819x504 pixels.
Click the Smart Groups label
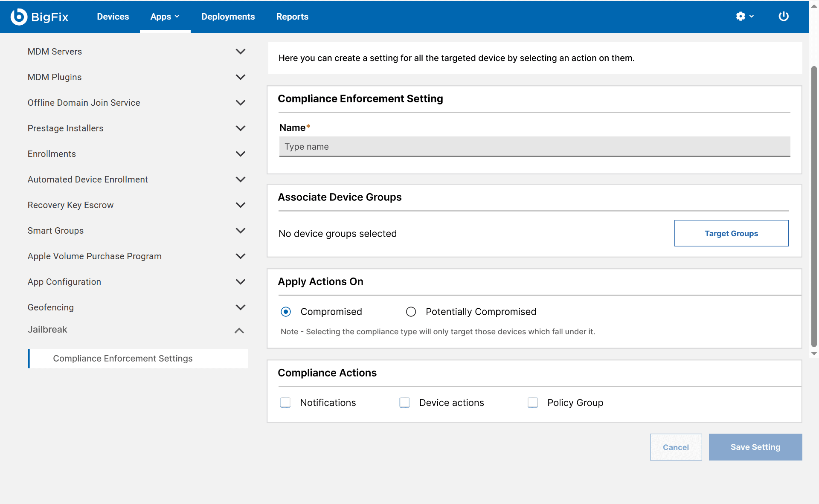[55, 231]
